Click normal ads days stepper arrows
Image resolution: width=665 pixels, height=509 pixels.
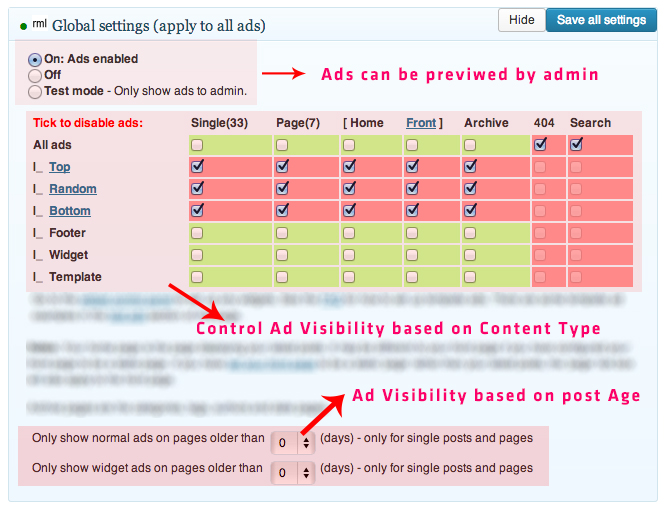306,443
